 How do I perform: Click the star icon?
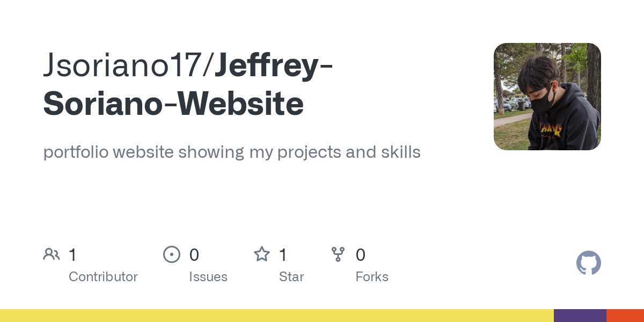coord(262,254)
